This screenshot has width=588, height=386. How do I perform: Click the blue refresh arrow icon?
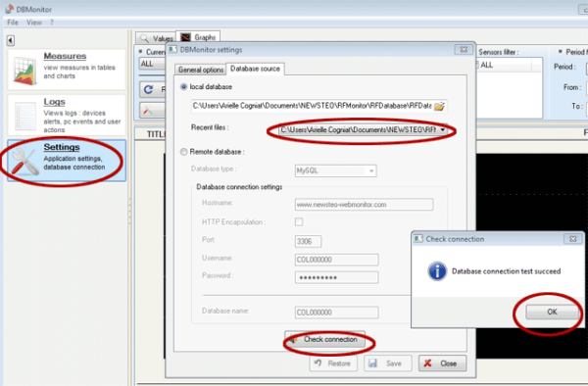tap(149, 89)
